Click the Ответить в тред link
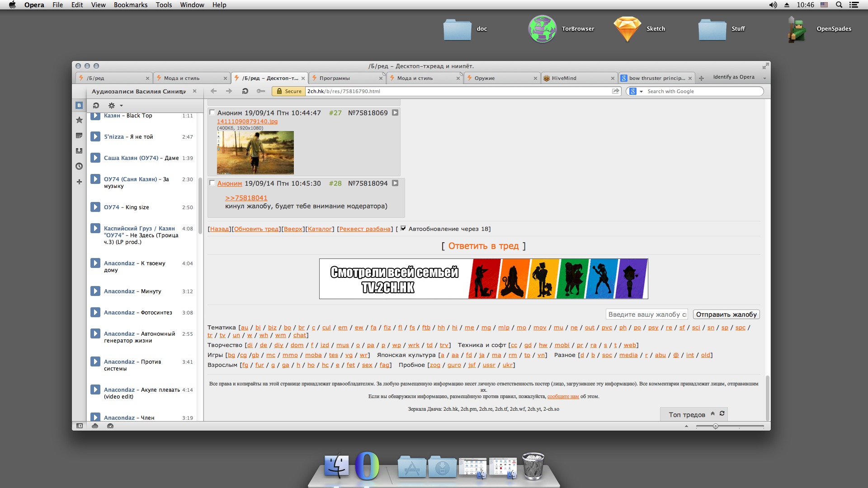This screenshot has width=868, height=488. click(483, 246)
